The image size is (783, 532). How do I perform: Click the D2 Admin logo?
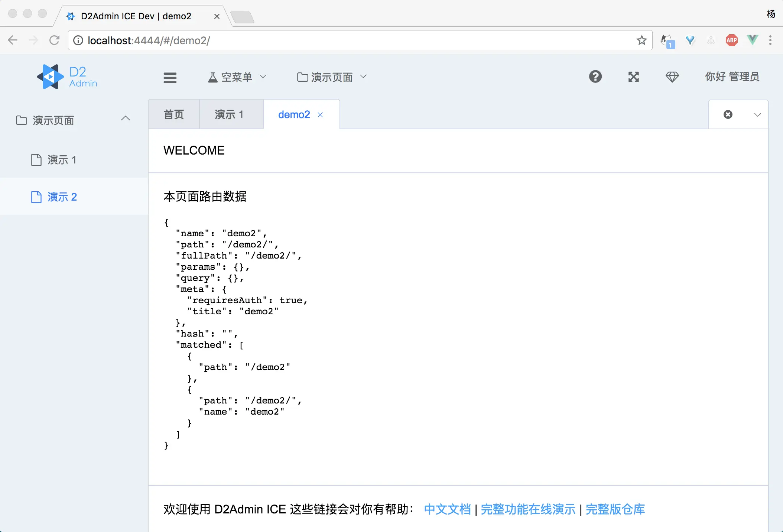click(67, 77)
